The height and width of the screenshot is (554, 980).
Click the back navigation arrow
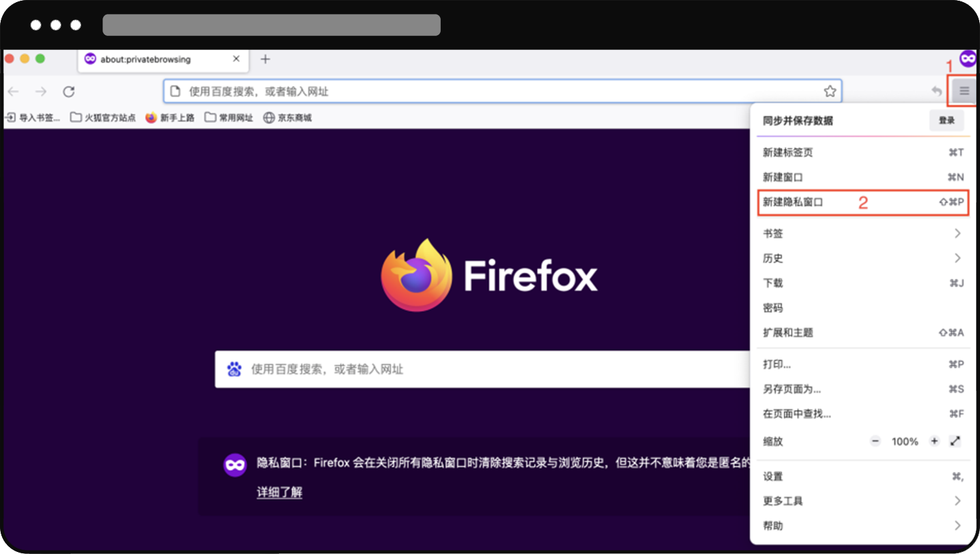(13, 91)
